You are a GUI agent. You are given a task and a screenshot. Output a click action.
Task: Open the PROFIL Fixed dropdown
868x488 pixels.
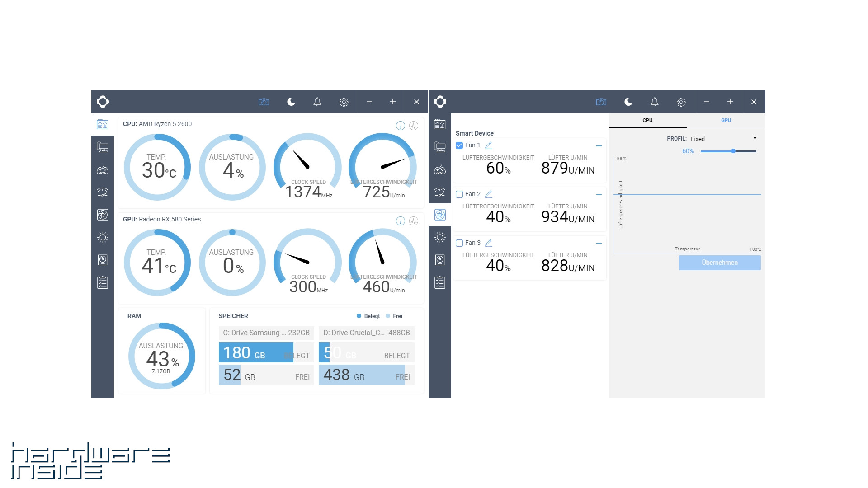(723, 139)
